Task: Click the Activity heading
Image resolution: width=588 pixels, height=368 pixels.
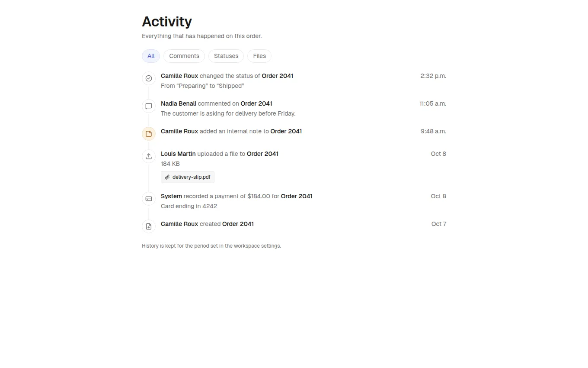Action: point(167,22)
